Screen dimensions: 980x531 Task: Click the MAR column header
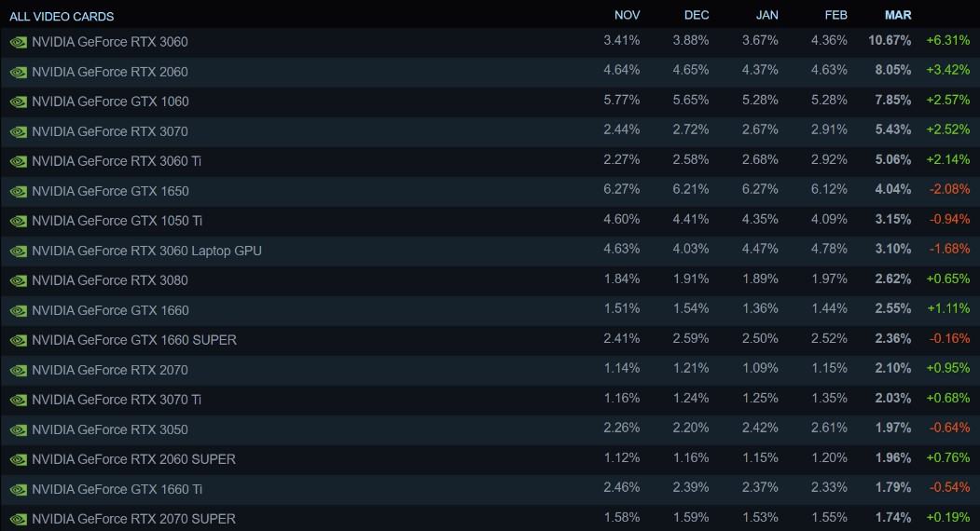click(898, 15)
